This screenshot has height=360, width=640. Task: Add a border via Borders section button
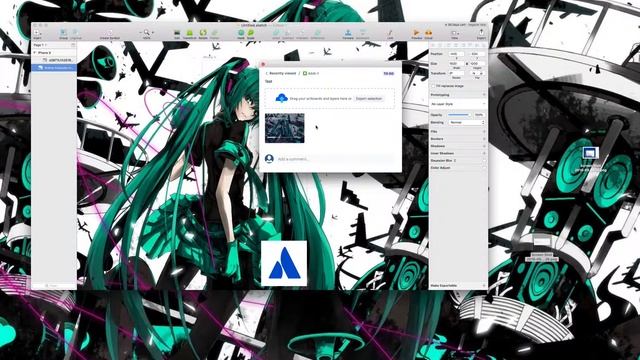(484, 139)
